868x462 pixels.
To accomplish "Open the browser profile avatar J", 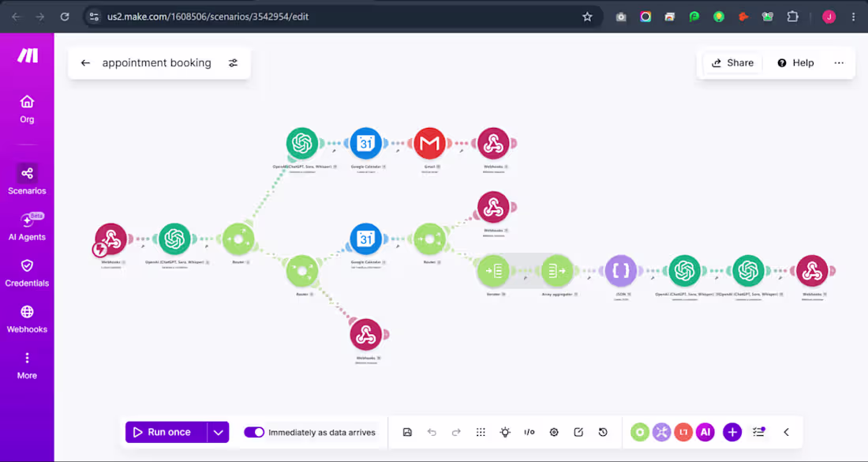I will pos(829,17).
